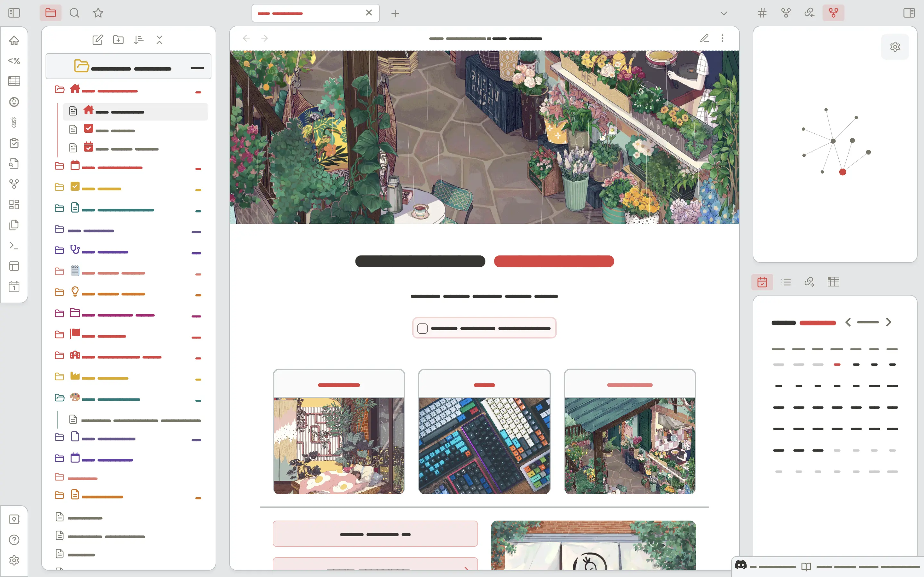
Task: Collapse the expanded red home folder
Action: 60,90
